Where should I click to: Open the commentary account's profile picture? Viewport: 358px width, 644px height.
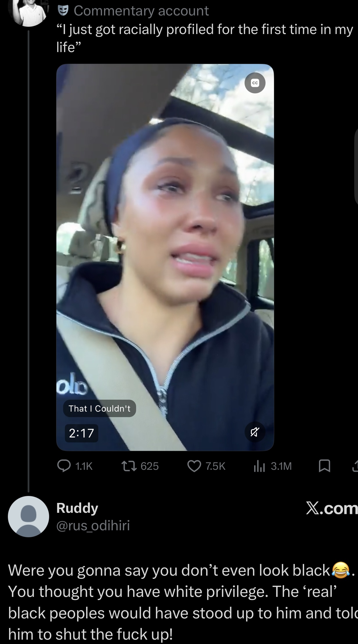point(28,12)
